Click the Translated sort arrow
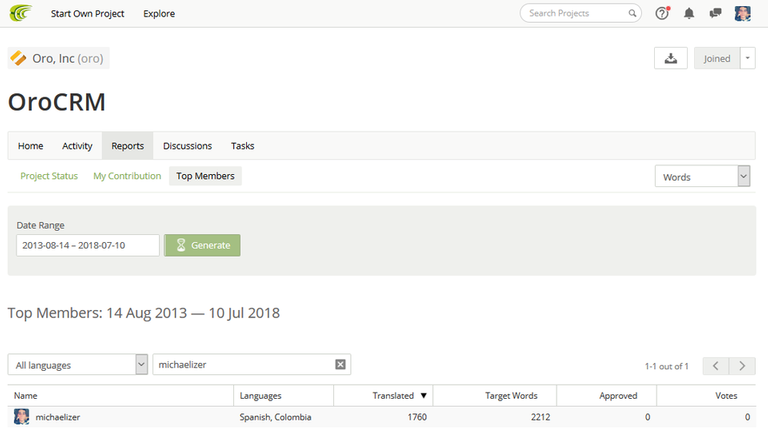The height and width of the screenshot is (438, 768). (x=424, y=395)
